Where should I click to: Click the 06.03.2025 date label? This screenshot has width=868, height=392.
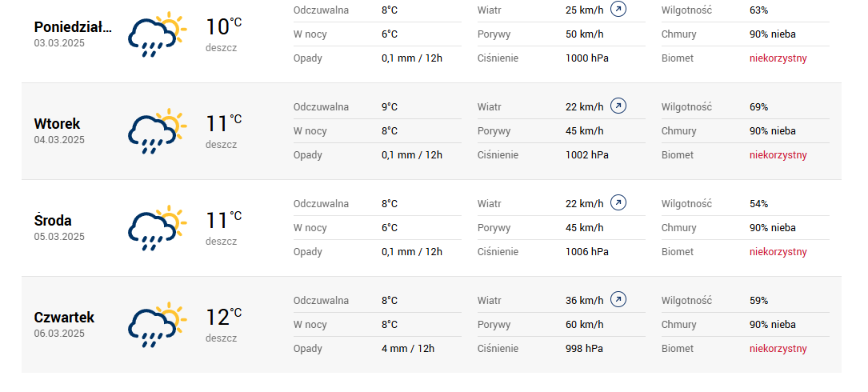point(59,334)
